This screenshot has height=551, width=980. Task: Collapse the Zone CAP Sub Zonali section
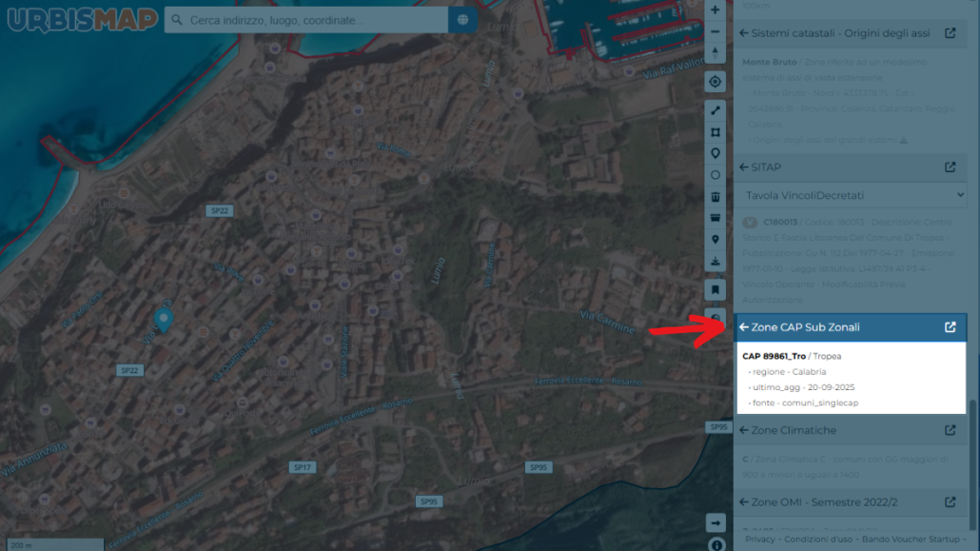click(x=744, y=327)
